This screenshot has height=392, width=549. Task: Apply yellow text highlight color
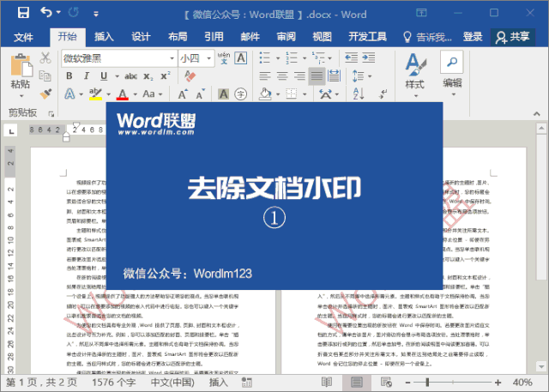[95, 93]
